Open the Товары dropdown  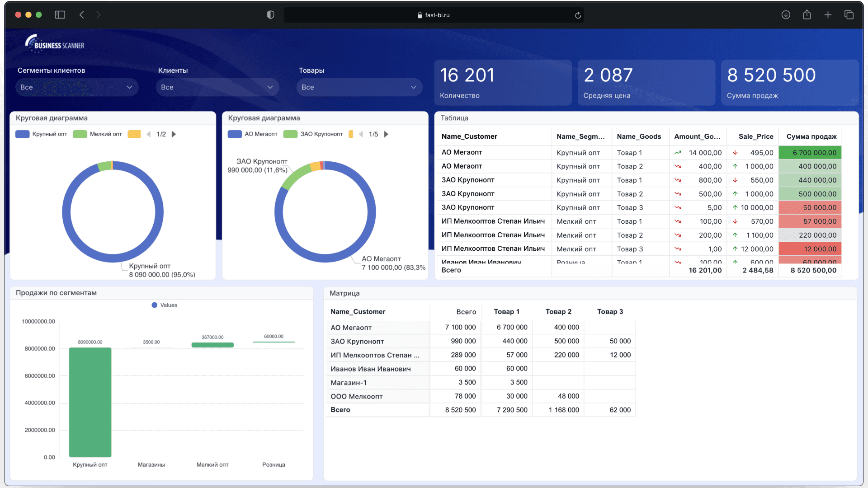tap(359, 87)
